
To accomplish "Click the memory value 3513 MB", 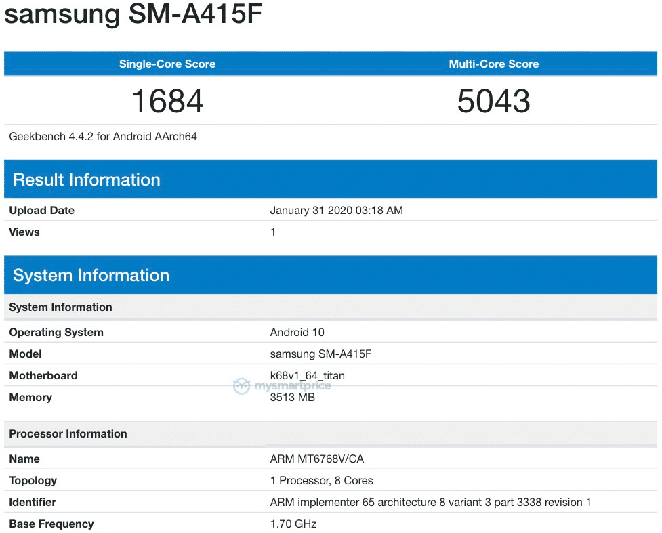I will 295,397.
